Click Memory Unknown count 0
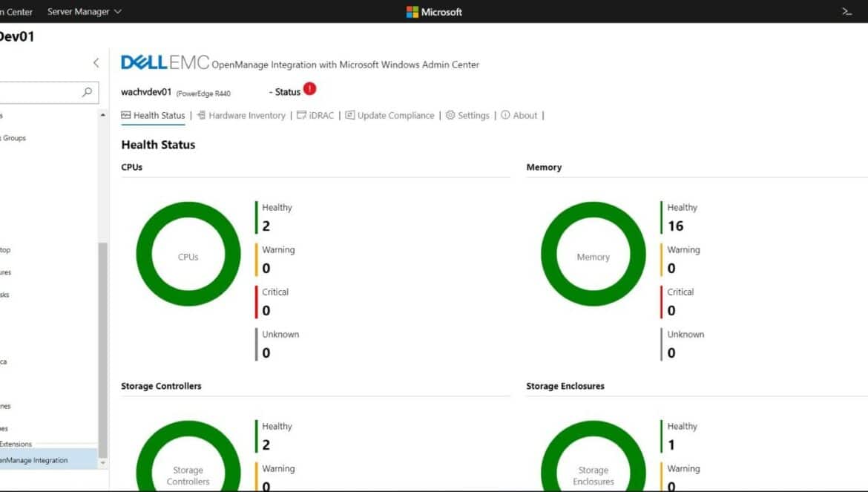Viewport: 868px width, 492px height. coord(671,352)
